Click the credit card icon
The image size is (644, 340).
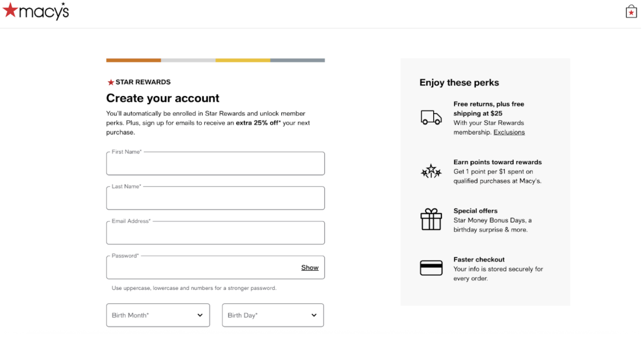pyautogui.click(x=431, y=268)
